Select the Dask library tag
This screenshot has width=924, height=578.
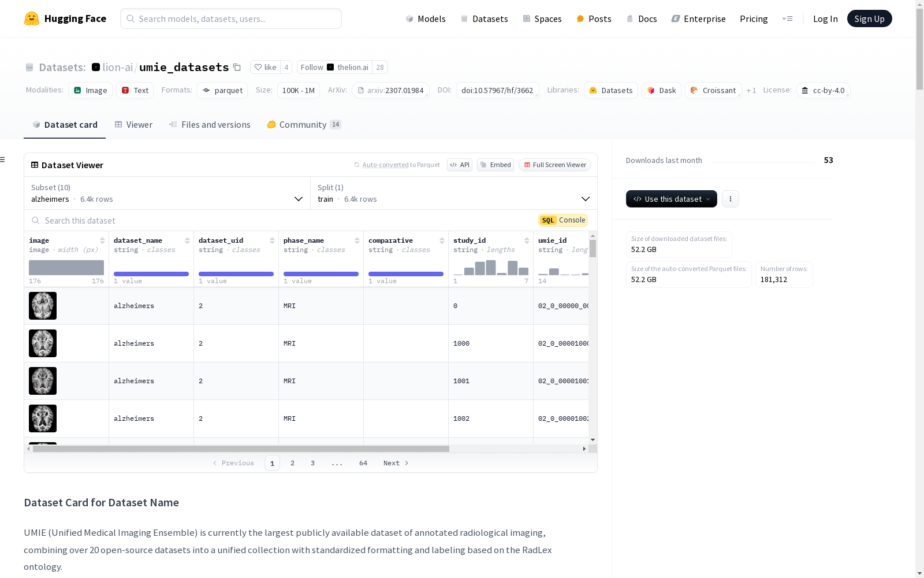click(x=662, y=90)
